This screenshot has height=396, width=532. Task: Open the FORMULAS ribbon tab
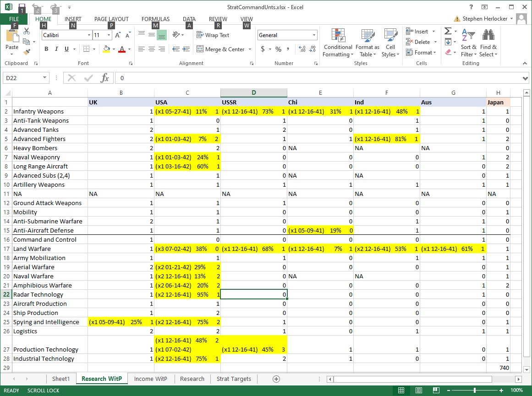point(155,19)
